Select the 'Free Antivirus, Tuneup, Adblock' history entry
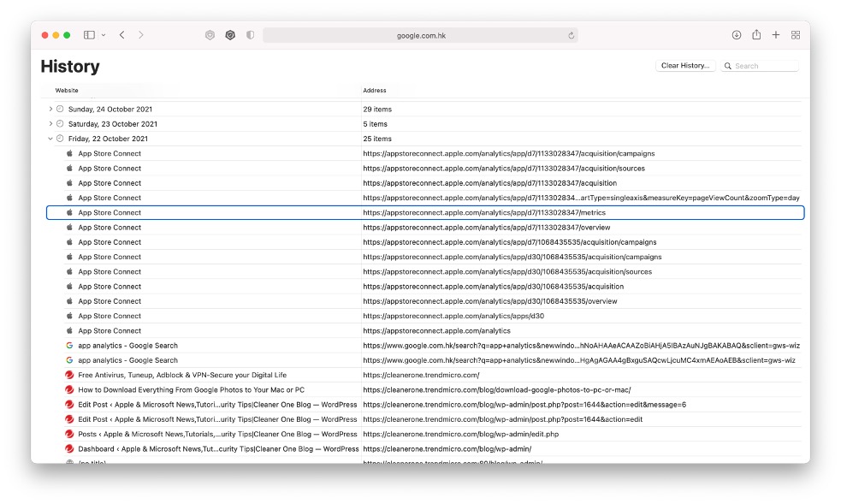The width and height of the screenshot is (841, 504). [181, 375]
